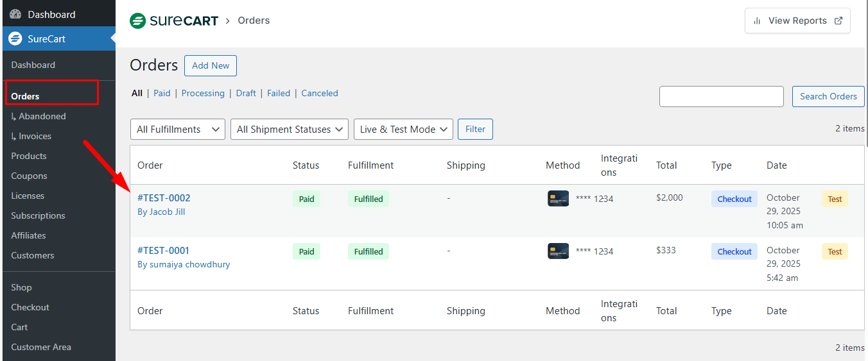This screenshot has width=868, height=361.
Task: Click the credit card icon for order TEST-0001
Action: pos(558,251)
